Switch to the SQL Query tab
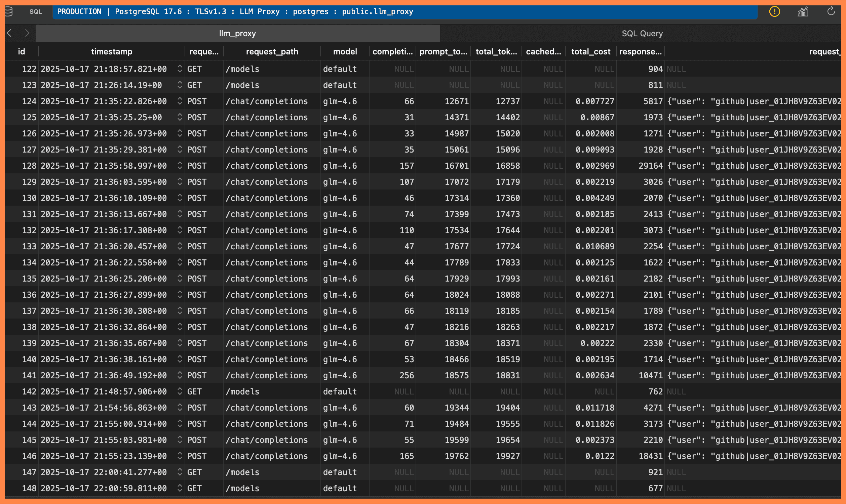This screenshot has width=846, height=504. point(642,33)
